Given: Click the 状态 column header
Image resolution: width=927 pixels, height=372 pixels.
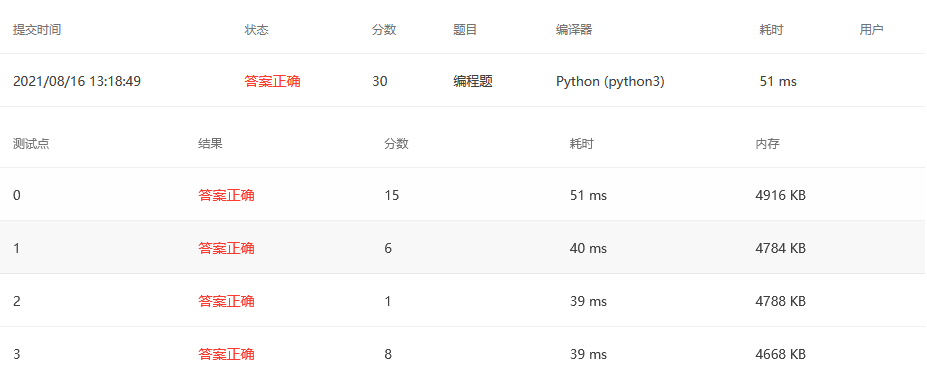Looking at the screenshot, I should [x=257, y=30].
